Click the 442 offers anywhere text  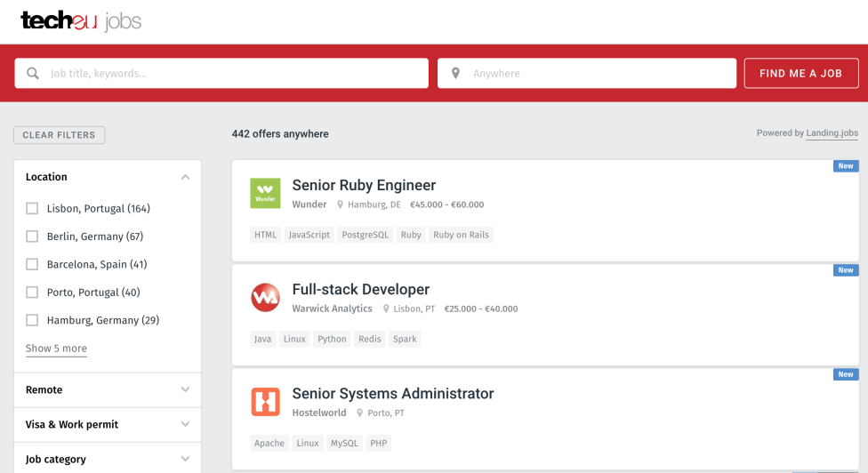(280, 134)
